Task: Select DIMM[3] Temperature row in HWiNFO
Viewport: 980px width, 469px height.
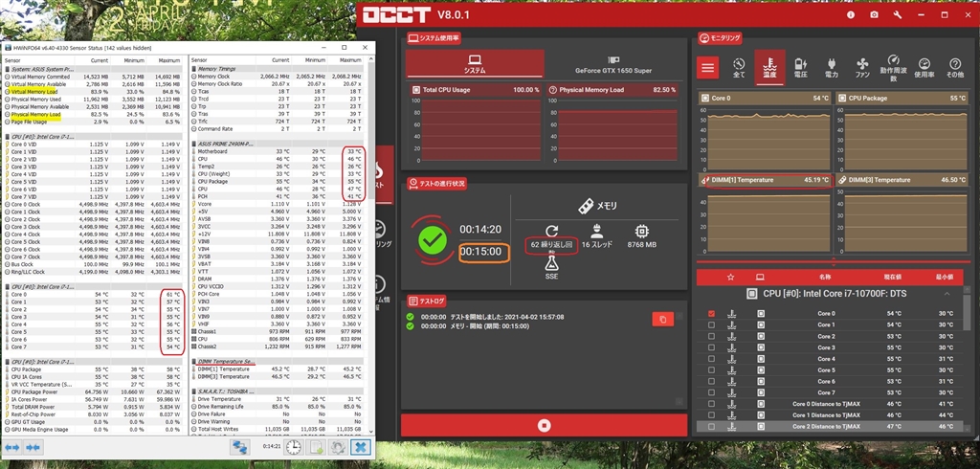Action: pyautogui.click(x=278, y=376)
